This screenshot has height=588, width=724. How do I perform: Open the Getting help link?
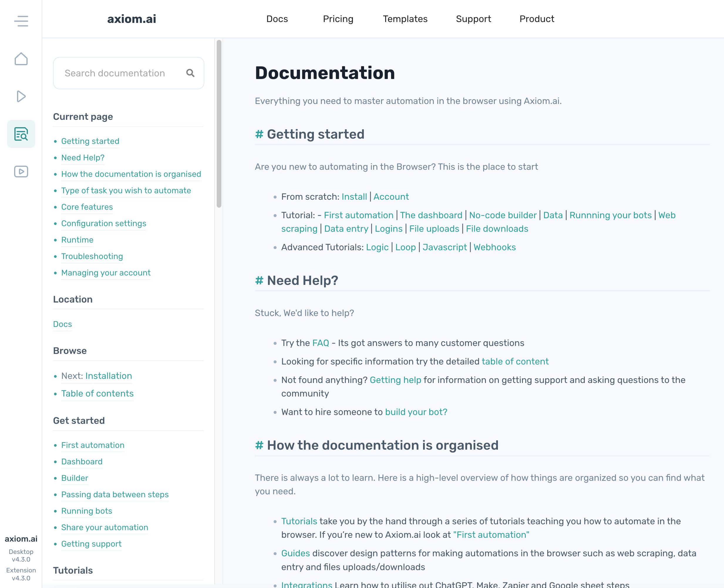(x=395, y=380)
